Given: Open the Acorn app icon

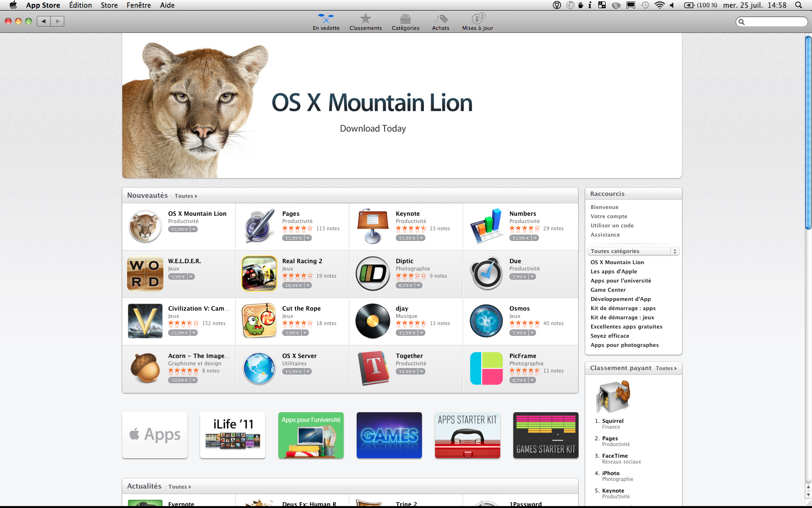Looking at the screenshot, I should coord(145,368).
